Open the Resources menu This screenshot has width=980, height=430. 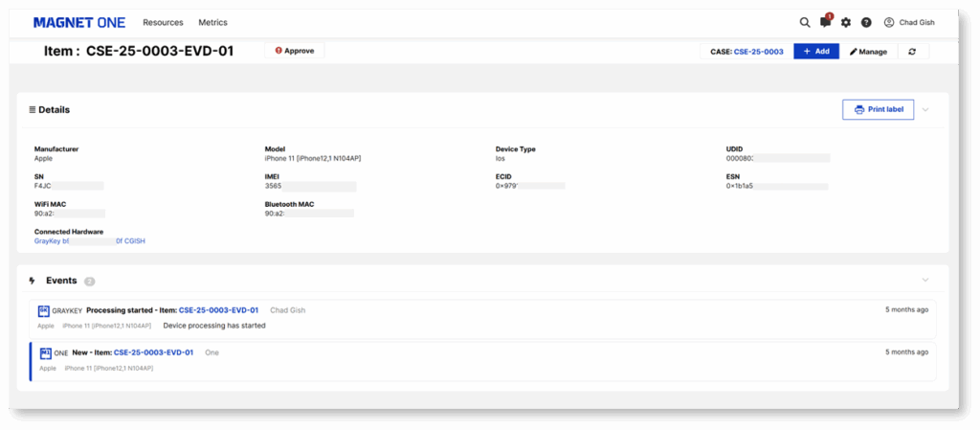pos(163,22)
